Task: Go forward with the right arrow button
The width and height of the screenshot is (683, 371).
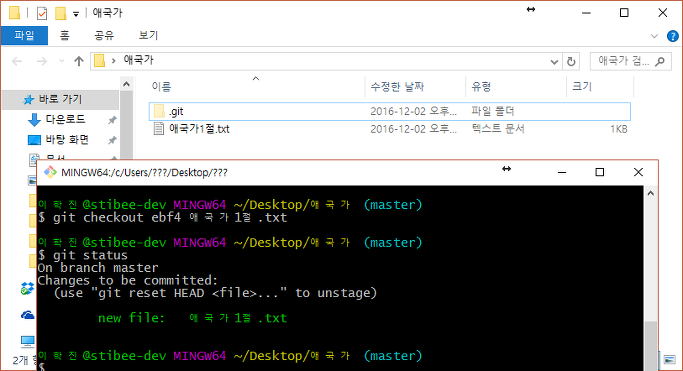Action: coord(42,61)
